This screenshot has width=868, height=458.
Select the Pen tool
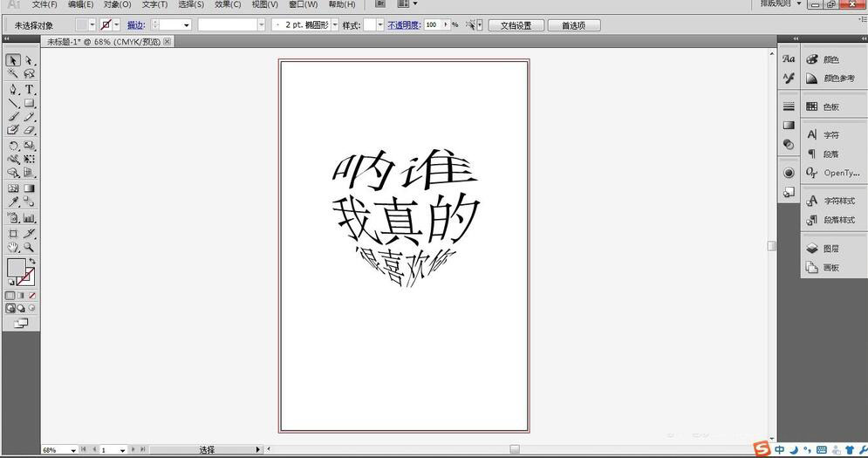(x=13, y=89)
